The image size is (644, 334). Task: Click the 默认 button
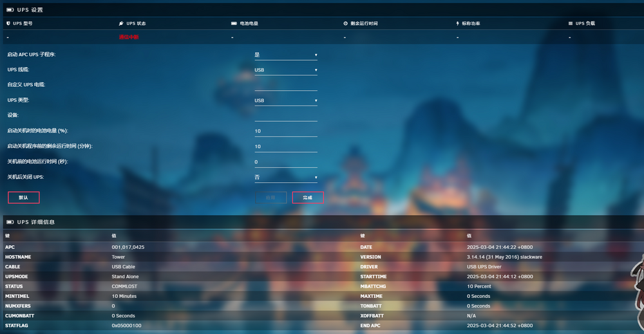tap(24, 198)
